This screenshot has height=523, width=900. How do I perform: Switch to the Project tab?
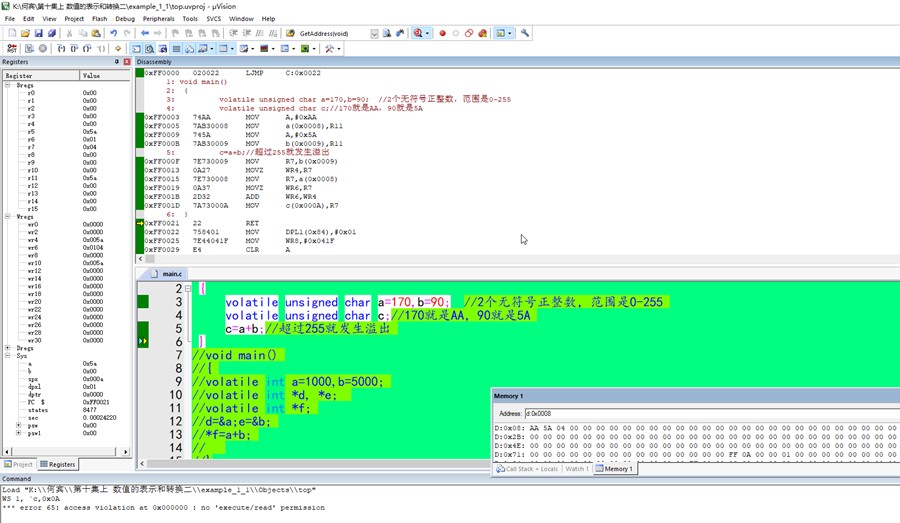point(18,464)
